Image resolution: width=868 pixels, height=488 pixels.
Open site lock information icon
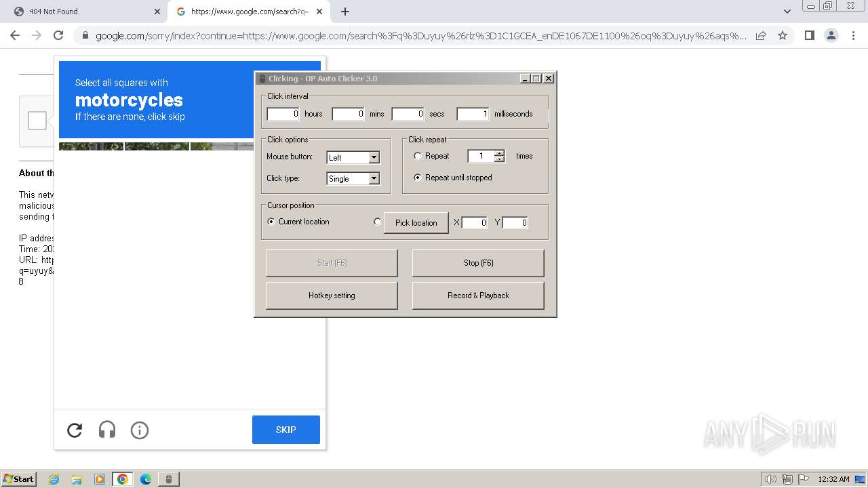pyautogui.click(x=85, y=36)
